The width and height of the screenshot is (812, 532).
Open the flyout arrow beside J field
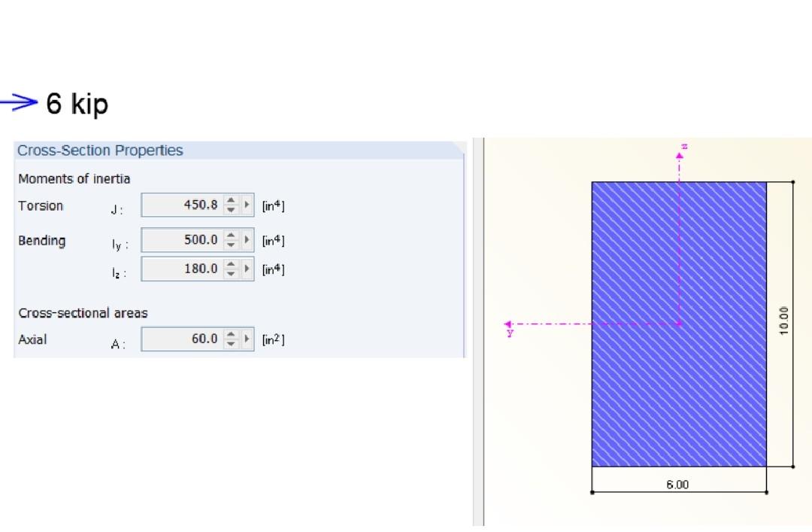(x=246, y=205)
